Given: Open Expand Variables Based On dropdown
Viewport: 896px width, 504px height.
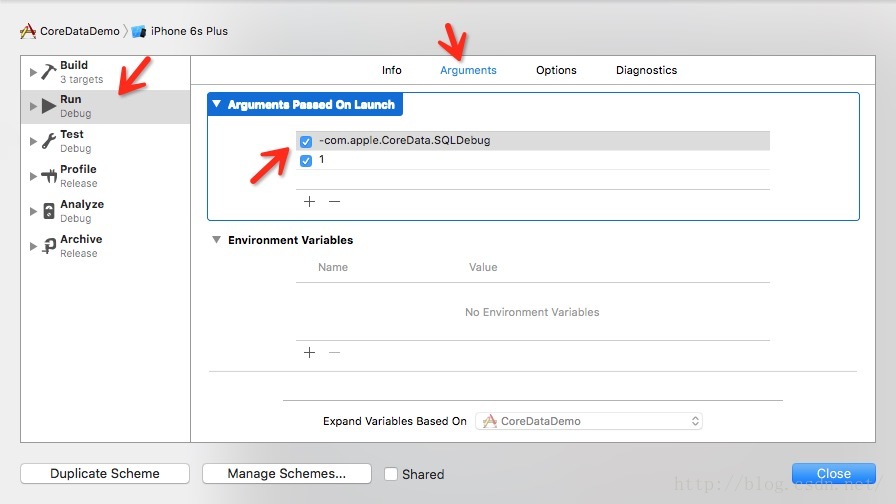Looking at the screenshot, I should tap(589, 421).
